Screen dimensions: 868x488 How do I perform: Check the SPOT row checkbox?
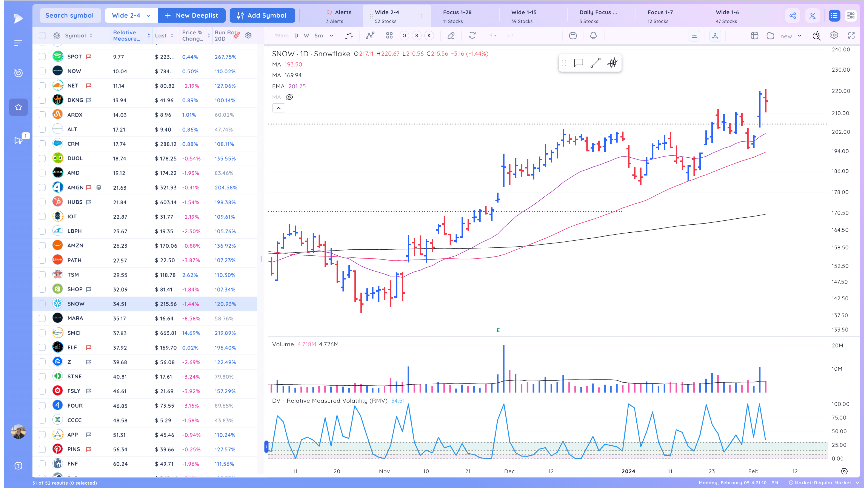[x=42, y=57]
